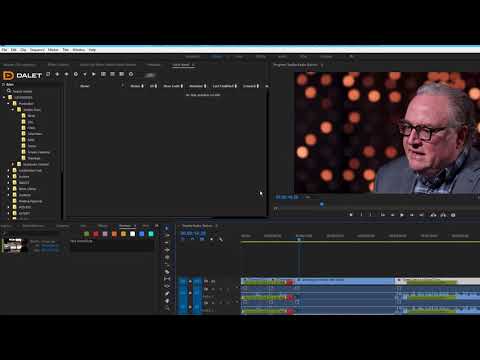Open the Sequence menu
The image size is (480, 360).
(37, 50)
